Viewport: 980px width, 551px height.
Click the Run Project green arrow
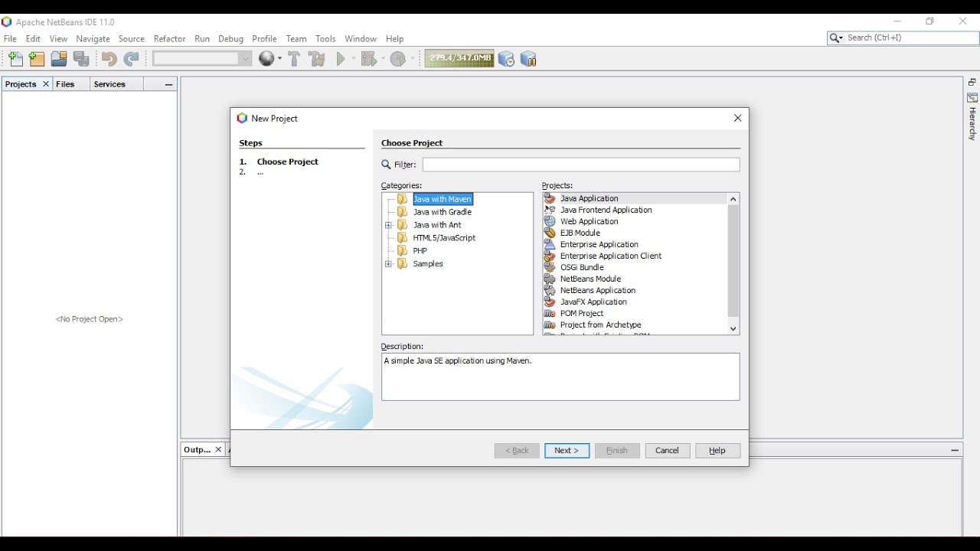click(341, 59)
